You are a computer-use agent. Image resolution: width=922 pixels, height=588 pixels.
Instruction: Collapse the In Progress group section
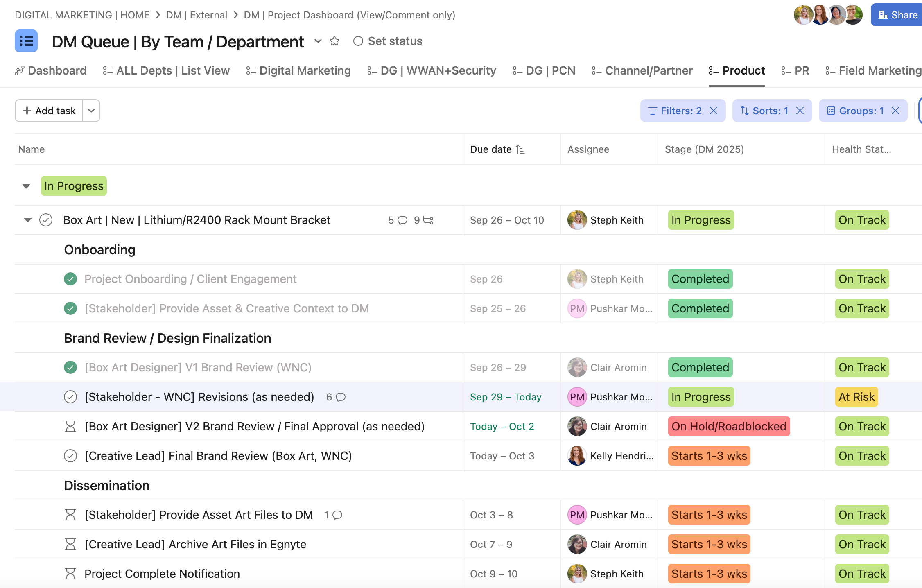click(x=26, y=186)
